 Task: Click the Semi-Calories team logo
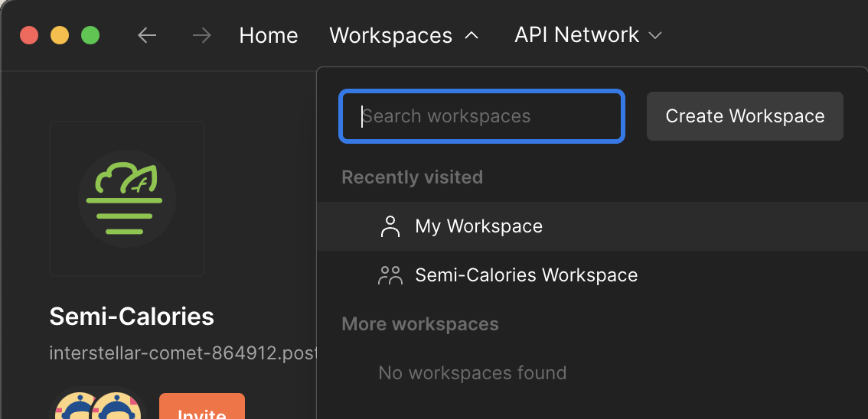coord(127,199)
